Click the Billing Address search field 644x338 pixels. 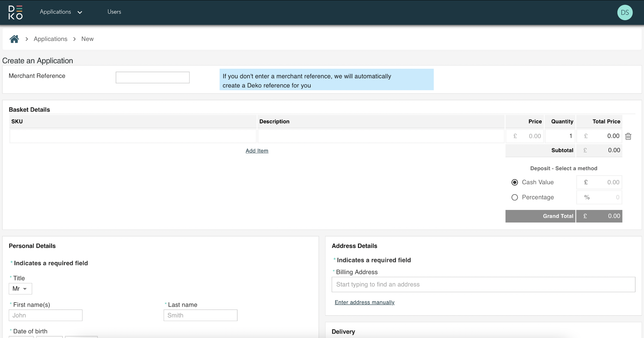[x=483, y=284]
